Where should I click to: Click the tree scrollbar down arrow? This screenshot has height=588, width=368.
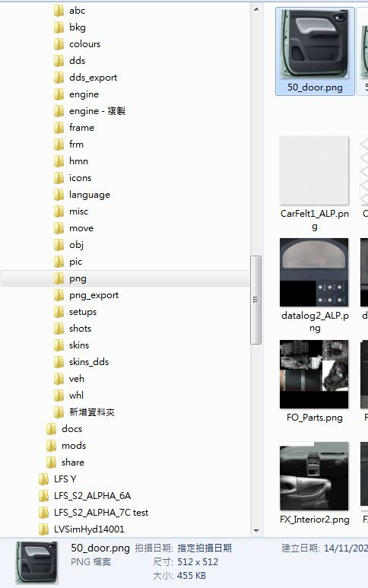(256, 531)
